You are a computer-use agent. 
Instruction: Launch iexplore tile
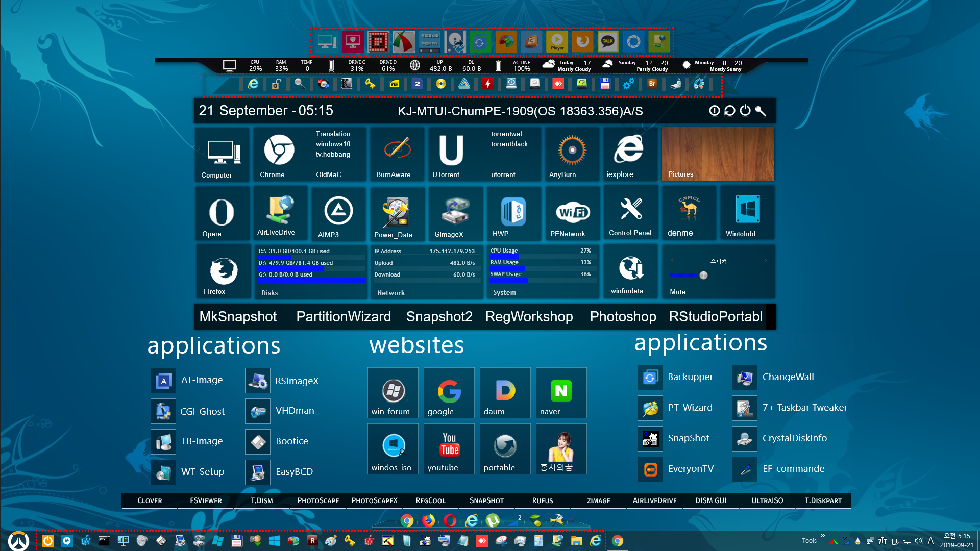(x=630, y=155)
